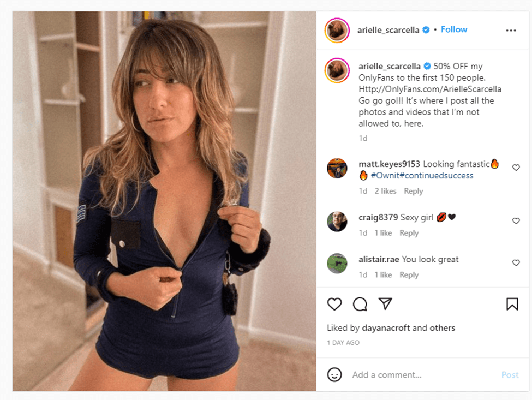
Task: Like alistair.rae's comment with the heart
Action: pyautogui.click(x=516, y=262)
